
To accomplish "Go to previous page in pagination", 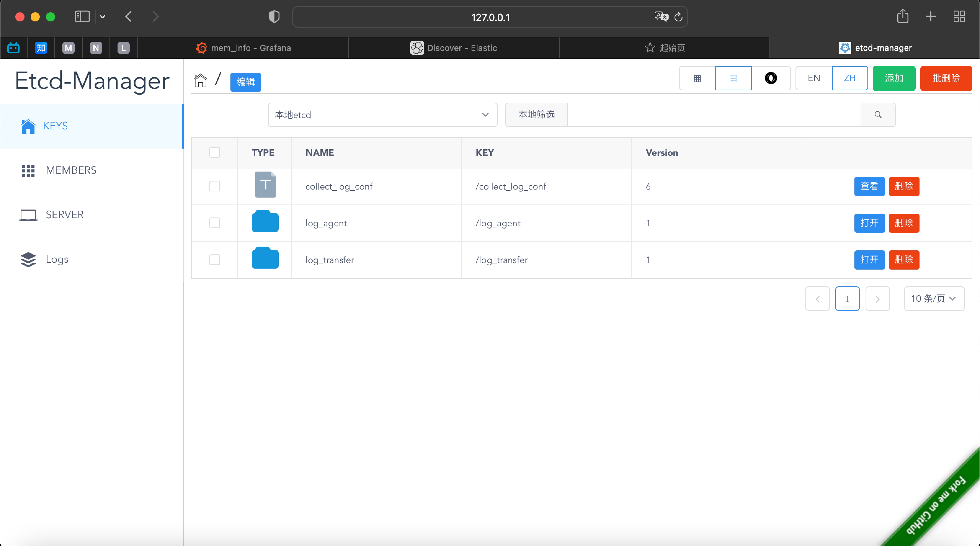I will pyautogui.click(x=817, y=299).
